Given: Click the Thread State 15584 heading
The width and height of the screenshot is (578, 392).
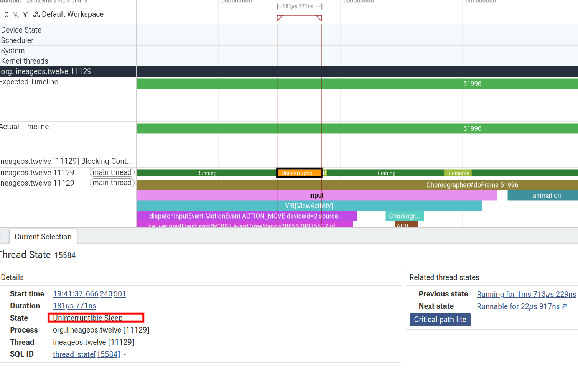Looking at the screenshot, I should (38, 255).
